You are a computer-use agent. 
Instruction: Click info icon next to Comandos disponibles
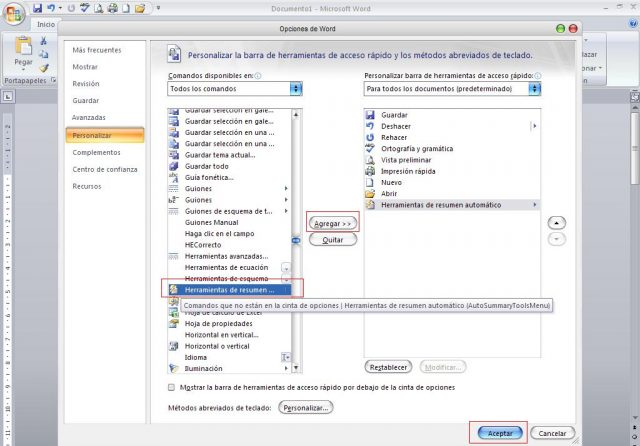[x=258, y=75]
